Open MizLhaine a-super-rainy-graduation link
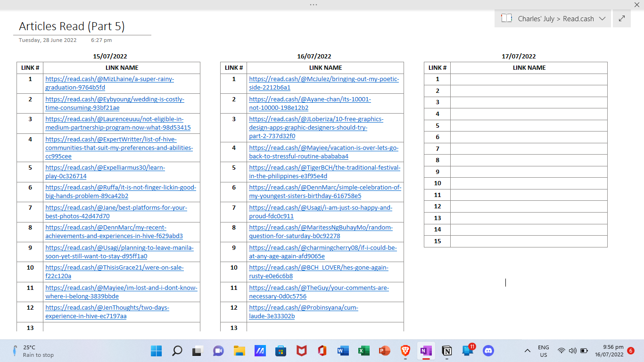Screen dimensions: 644x362 (110, 83)
